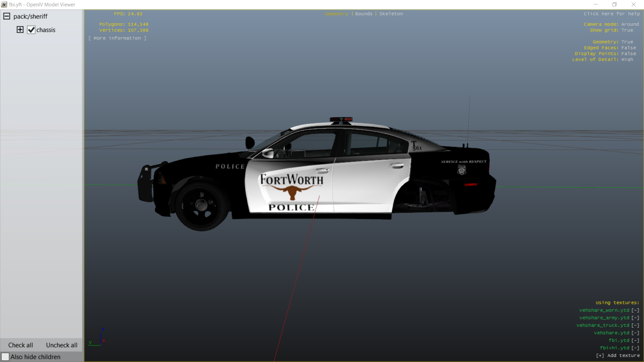
Task: Click the XYZ axis gizmo
Action: coord(97,337)
